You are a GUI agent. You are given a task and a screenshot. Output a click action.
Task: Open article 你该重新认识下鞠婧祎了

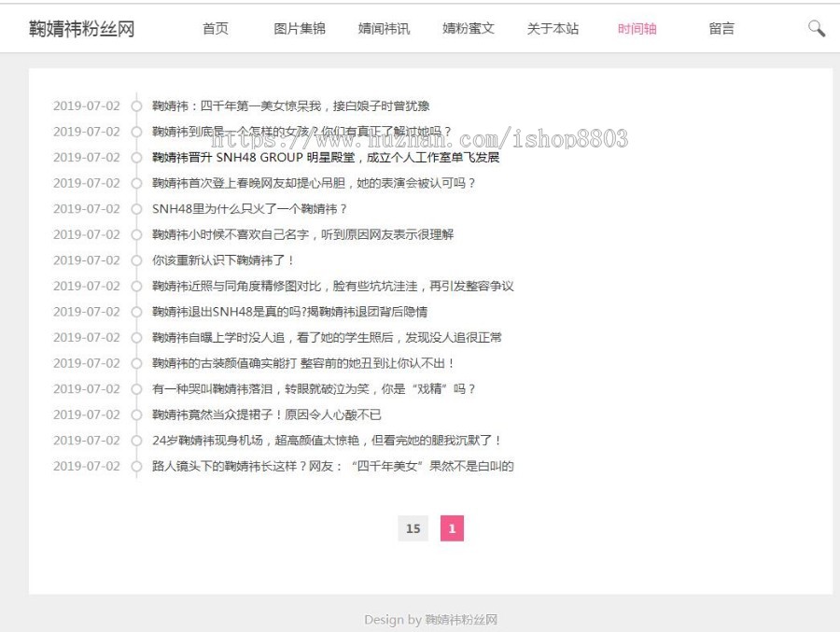click(223, 260)
